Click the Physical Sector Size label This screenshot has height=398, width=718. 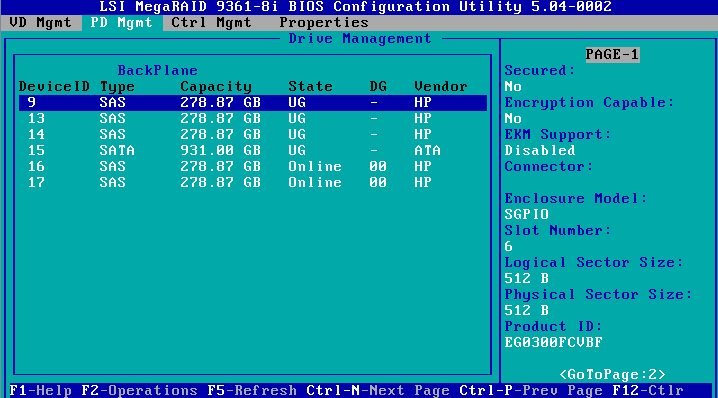598,295
